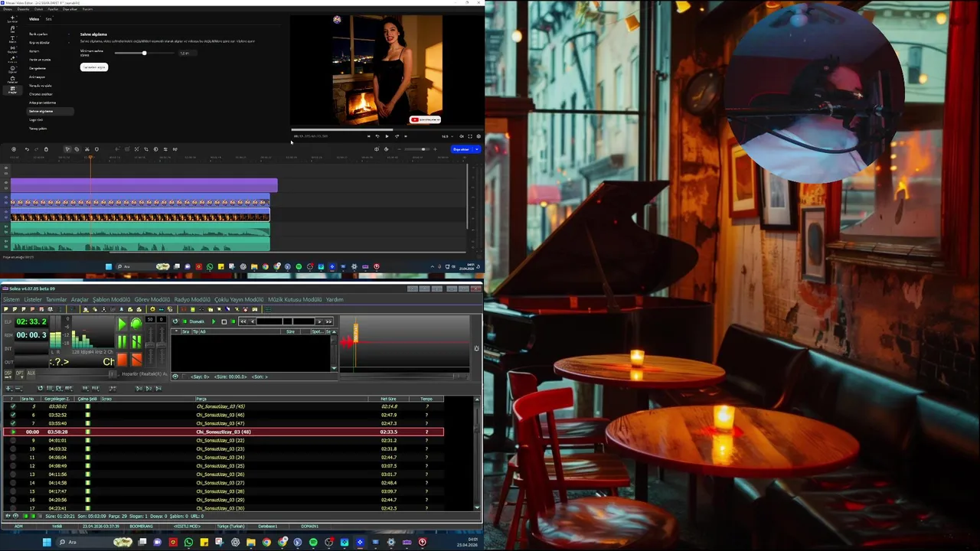Click the timeline zoom slider handle in editor
This screenshot has height=551, width=980.
[x=423, y=149]
